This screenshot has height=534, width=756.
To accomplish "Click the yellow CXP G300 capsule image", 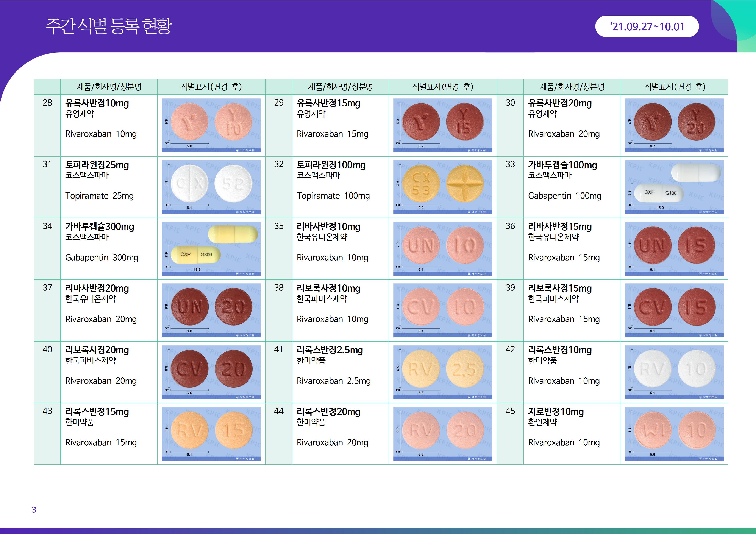I will click(211, 249).
